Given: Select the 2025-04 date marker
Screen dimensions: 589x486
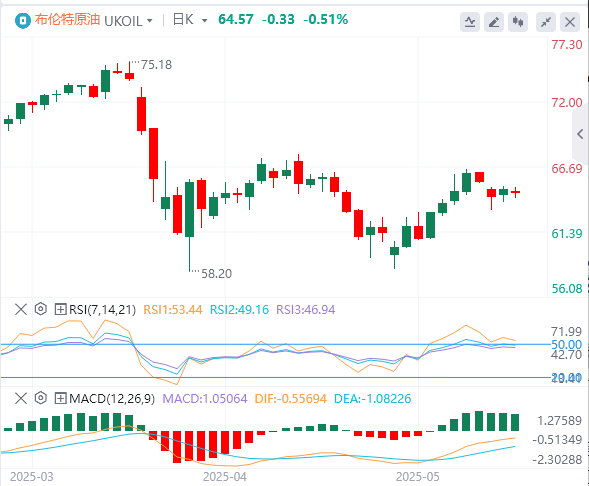Looking at the screenshot, I should click(225, 477).
